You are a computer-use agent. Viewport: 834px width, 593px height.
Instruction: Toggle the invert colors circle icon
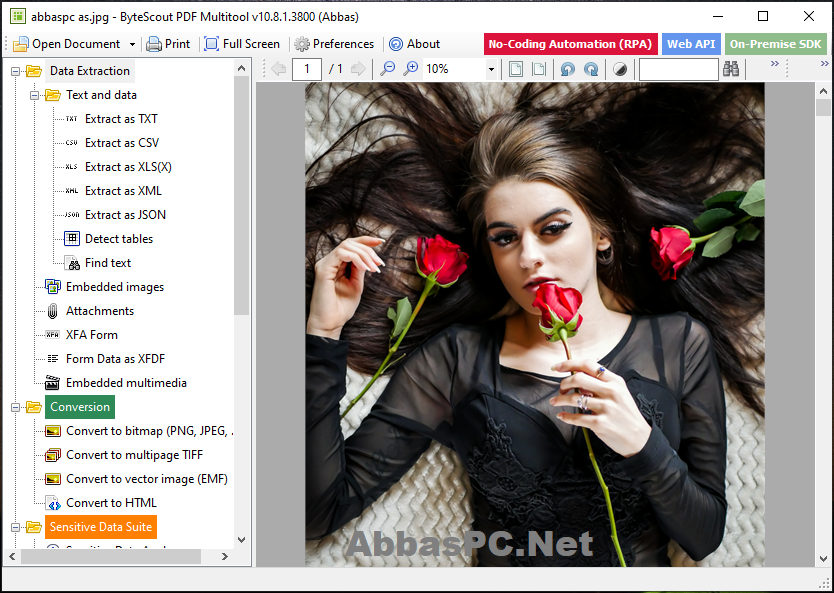click(620, 69)
